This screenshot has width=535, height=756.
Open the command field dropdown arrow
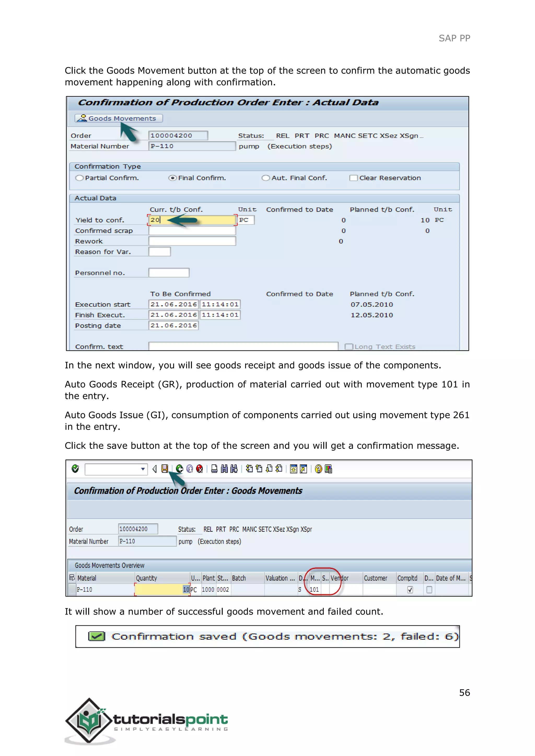tap(143, 469)
